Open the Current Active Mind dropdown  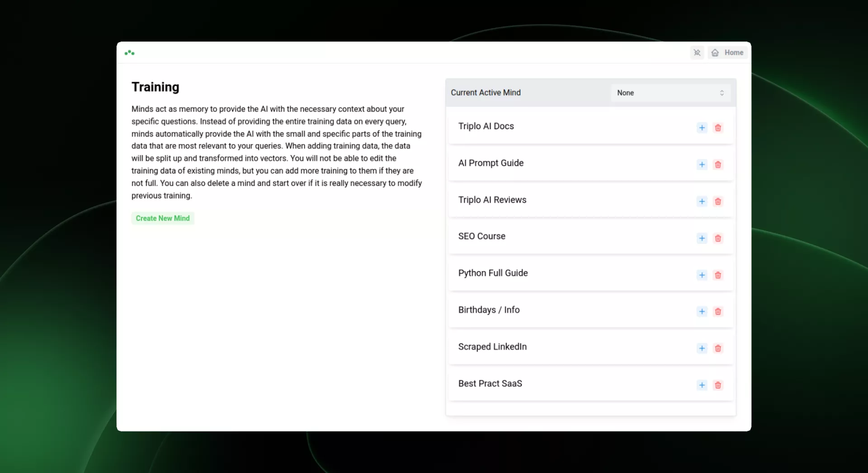tap(670, 93)
